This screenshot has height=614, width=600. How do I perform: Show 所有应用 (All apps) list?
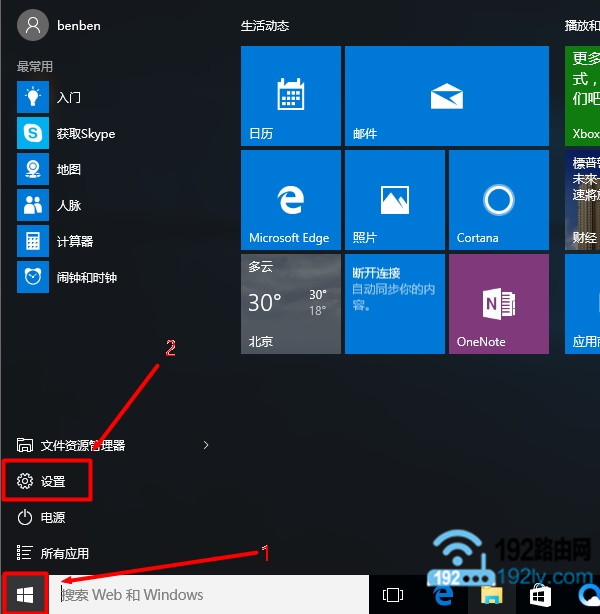pyautogui.click(x=64, y=553)
